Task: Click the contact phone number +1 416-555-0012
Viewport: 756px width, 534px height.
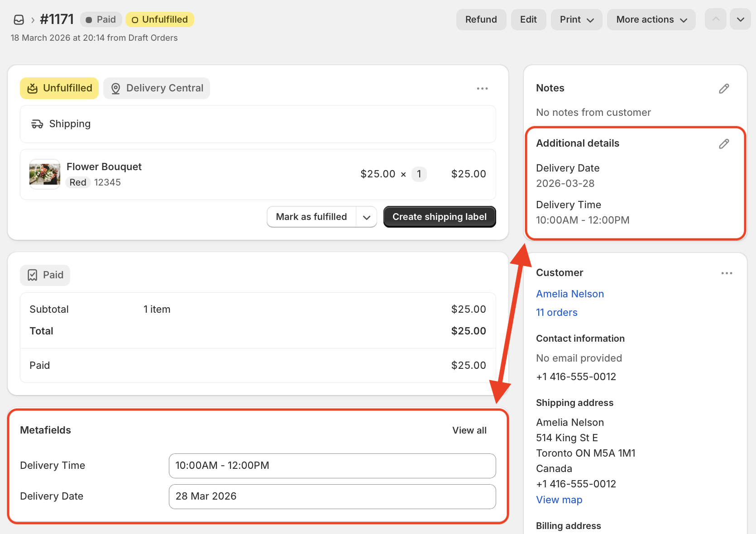Action: click(576, 377)
